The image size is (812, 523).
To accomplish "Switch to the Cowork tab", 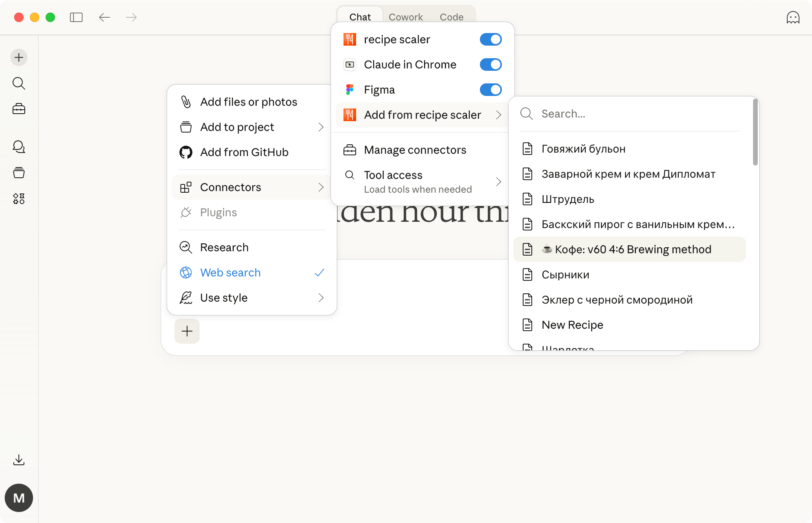I will 406,17.
